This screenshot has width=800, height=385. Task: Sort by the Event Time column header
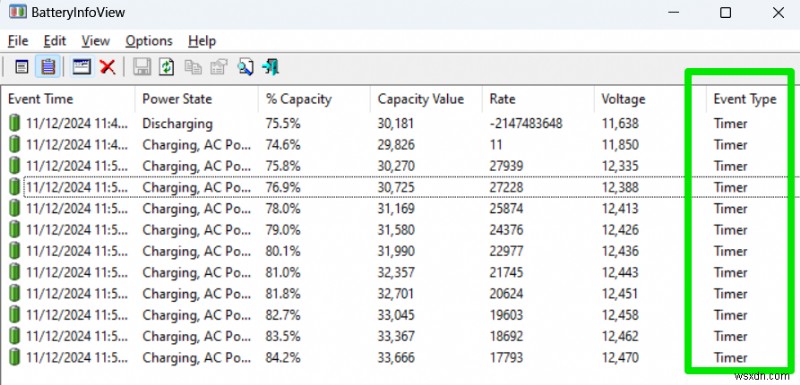69,99
